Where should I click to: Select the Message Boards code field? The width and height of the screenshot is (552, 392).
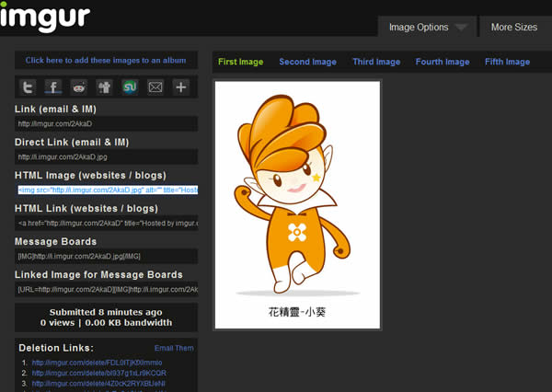pos(106,256)
